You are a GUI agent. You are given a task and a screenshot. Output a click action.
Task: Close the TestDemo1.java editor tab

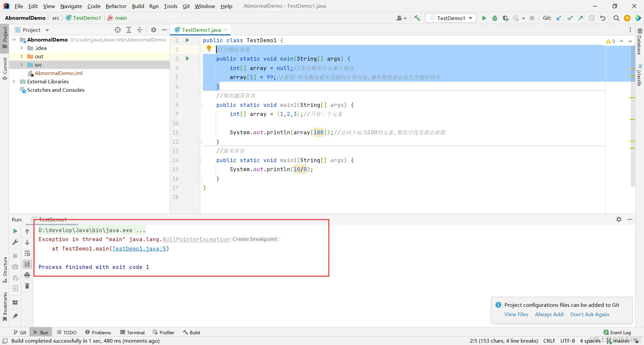226,30
